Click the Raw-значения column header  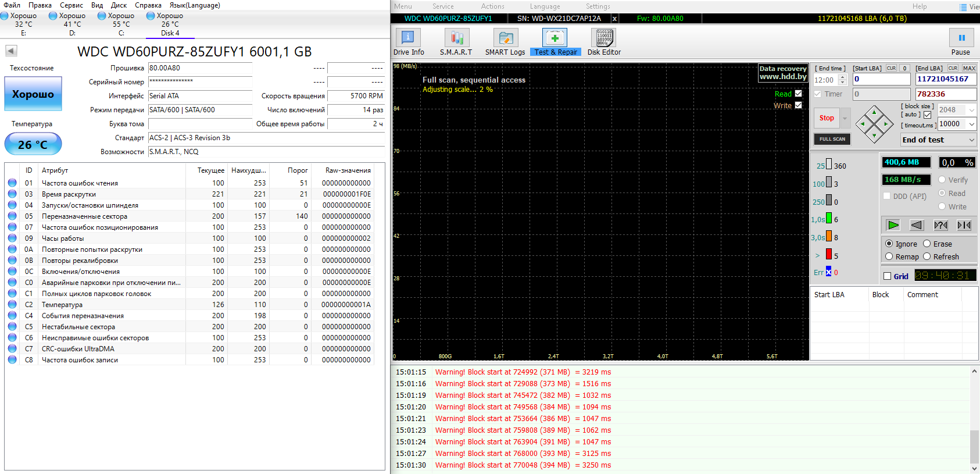tap(348, 170)
